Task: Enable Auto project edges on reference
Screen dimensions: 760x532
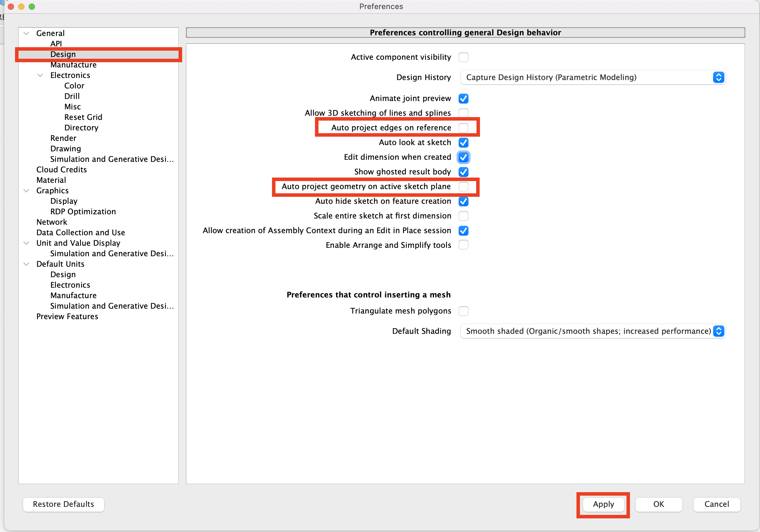Action: [x=464, y=128]
